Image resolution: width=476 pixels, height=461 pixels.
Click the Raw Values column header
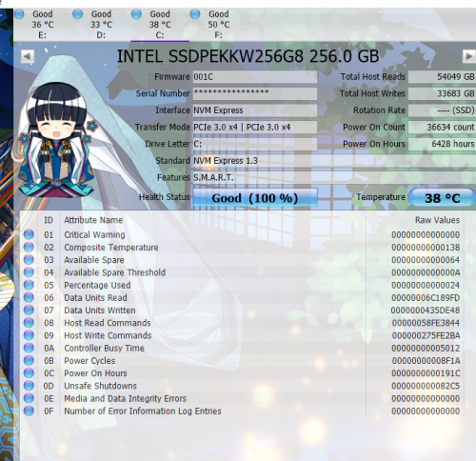pyautogui.click(x=437, y=220)
